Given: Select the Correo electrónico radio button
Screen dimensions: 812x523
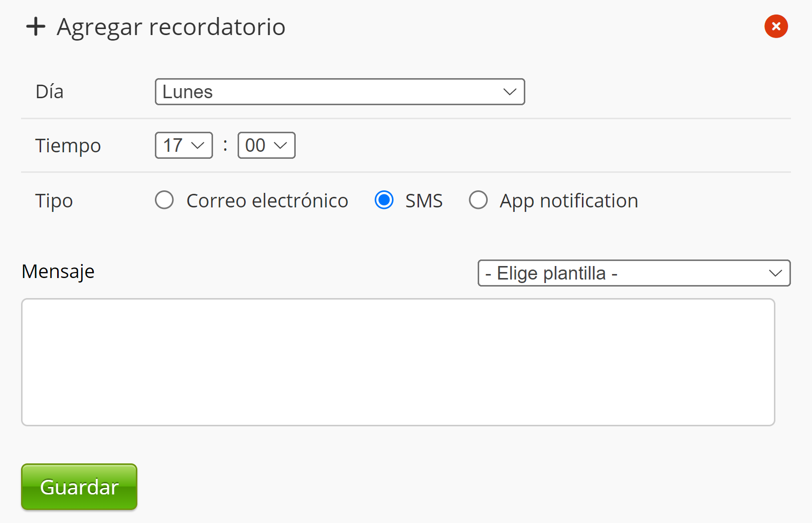Looking at the screenshot, I should coord(164,200).
